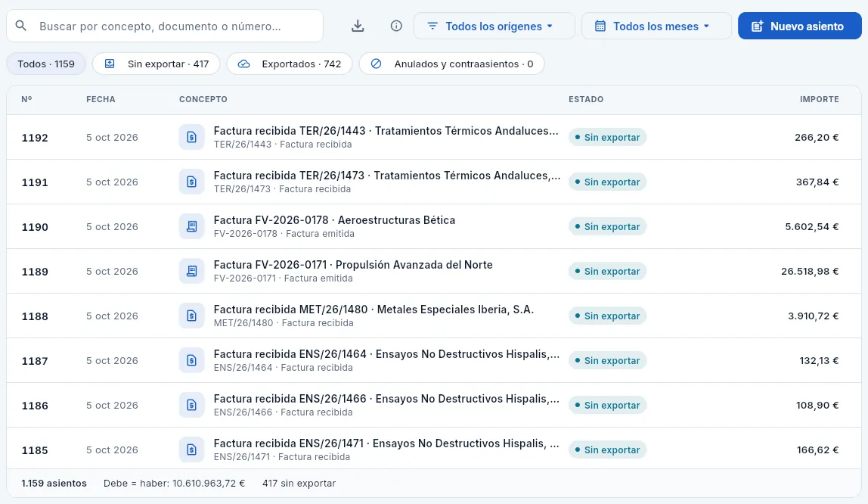Focus the Buscar por concepto search field
Viewport: 868px width, 504px height.
click(165, 26)
